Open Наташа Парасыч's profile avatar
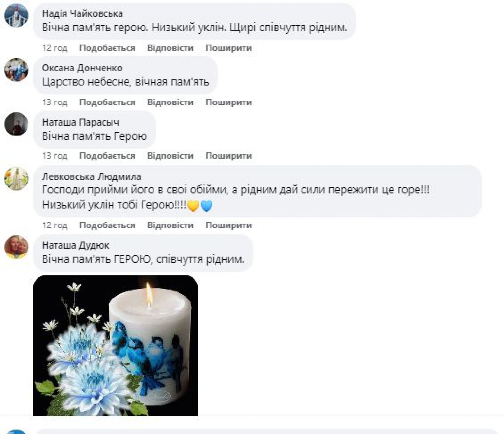 [16, 124]
